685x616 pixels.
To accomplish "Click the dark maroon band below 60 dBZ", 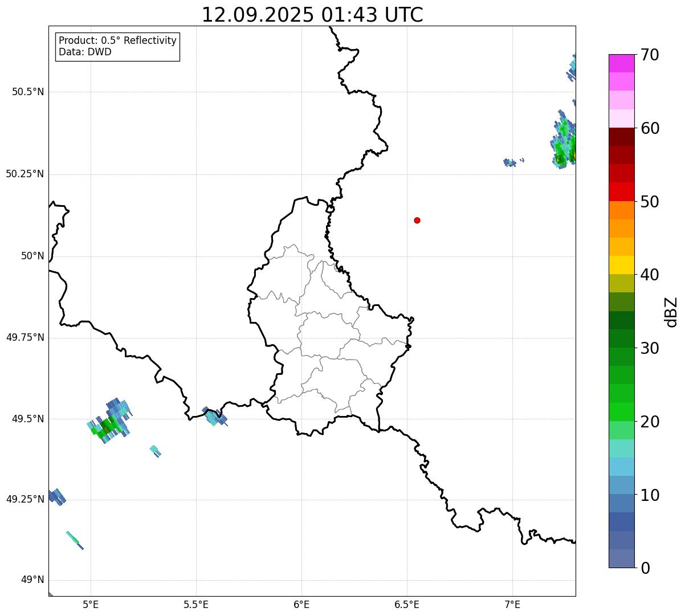I will pos(621,137).
